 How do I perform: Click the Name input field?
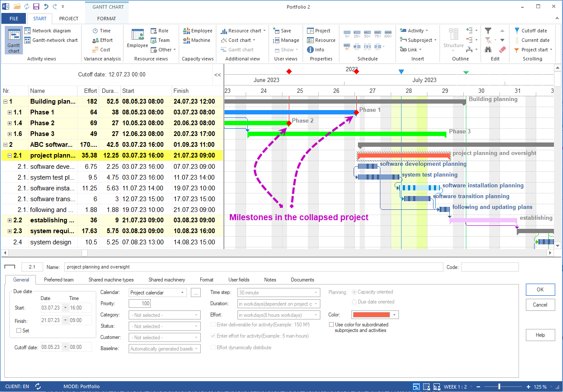click(253, 267)
